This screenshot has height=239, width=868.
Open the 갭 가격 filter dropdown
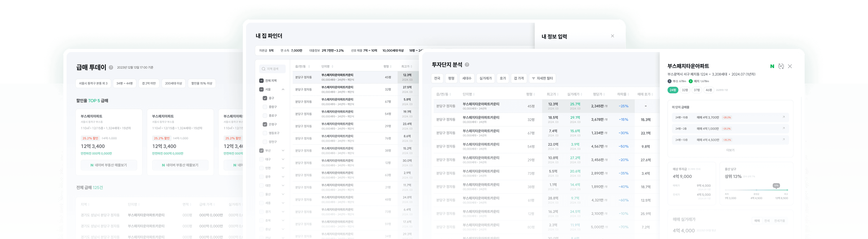pos(519,78)
